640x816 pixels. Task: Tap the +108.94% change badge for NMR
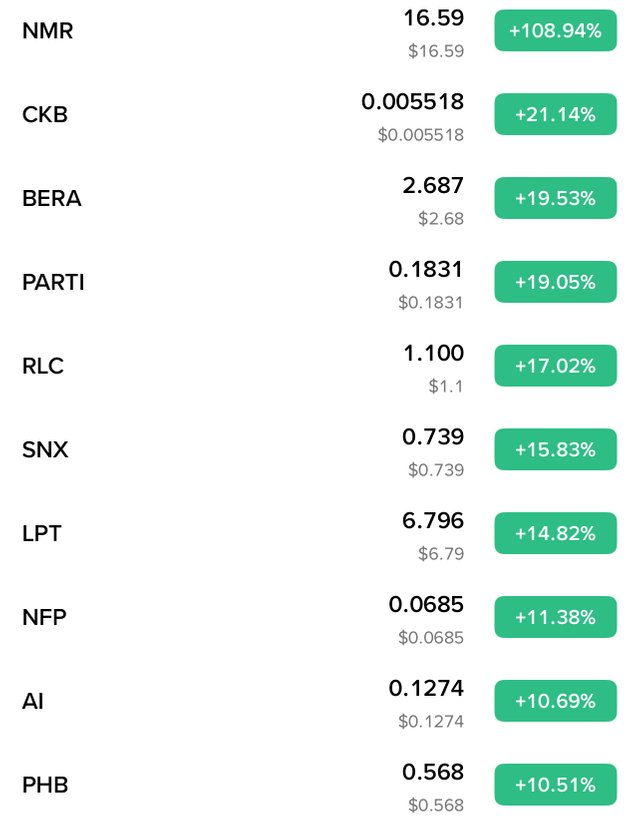555,31
